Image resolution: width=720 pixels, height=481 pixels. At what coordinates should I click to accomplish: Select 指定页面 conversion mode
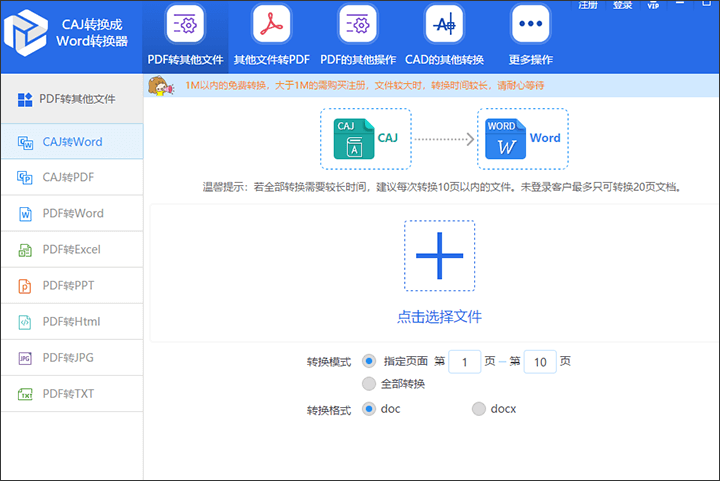[369, 361]
